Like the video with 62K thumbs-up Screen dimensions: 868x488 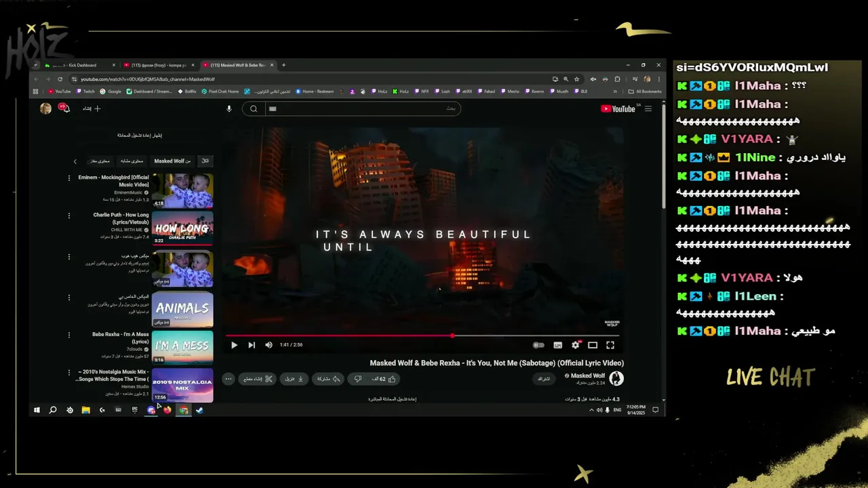point(384,379)
